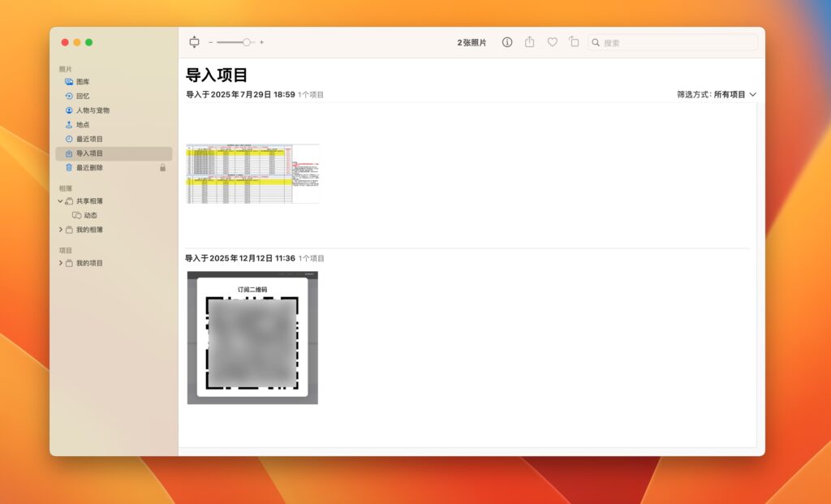Expand 我的项目 (My Projects) in the sidebar
The width and height of the screenshot is (831, 504).
(x=60, y=262)
